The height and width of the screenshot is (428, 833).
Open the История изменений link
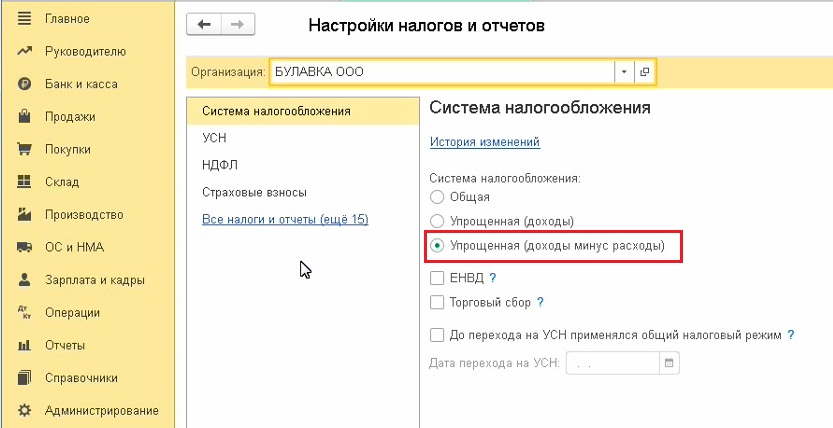click(x=485, y=142)
